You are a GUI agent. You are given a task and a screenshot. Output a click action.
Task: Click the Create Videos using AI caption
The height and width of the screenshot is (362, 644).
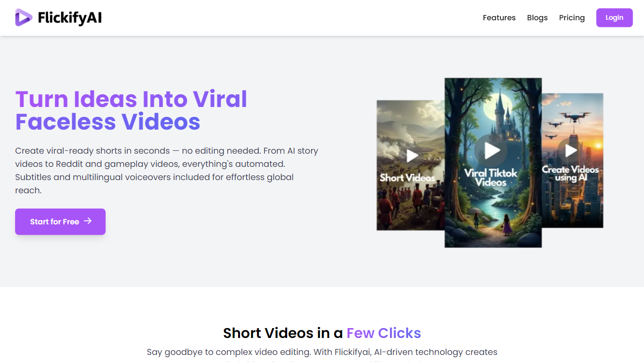[570, 173]
